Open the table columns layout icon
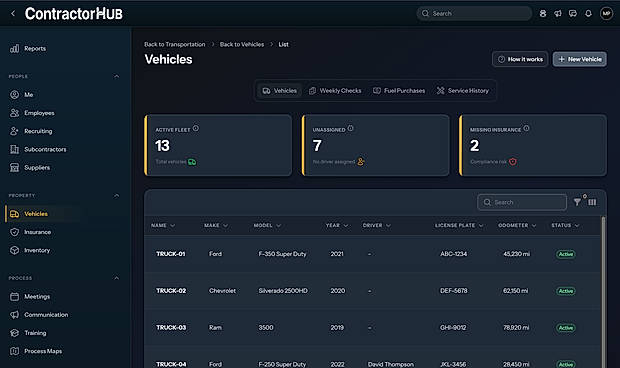 click(592, 202)
